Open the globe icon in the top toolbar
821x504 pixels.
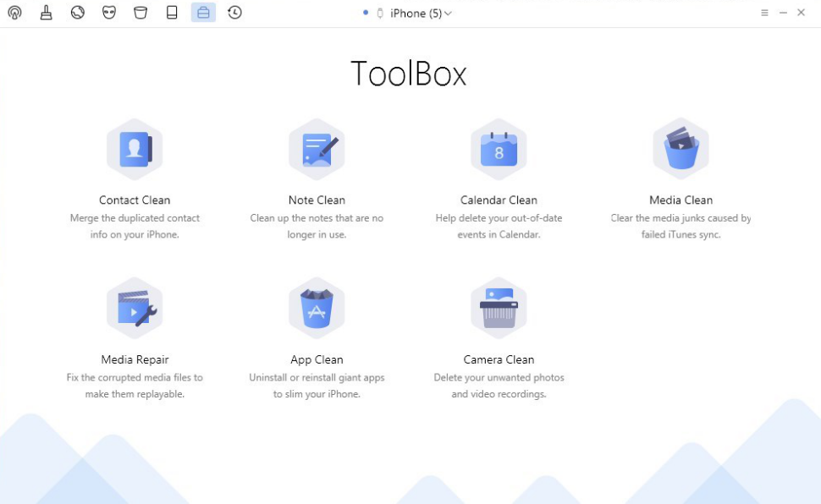pos(78,13)
